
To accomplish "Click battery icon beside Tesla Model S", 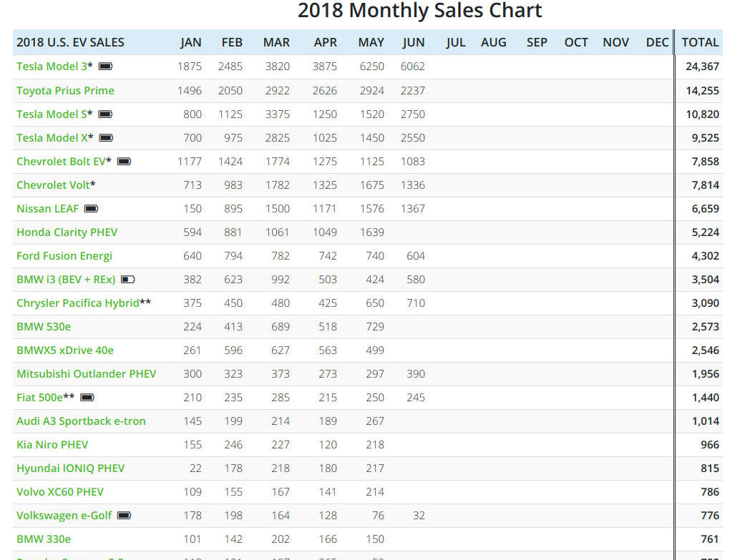I will click(x=106, y=114).
